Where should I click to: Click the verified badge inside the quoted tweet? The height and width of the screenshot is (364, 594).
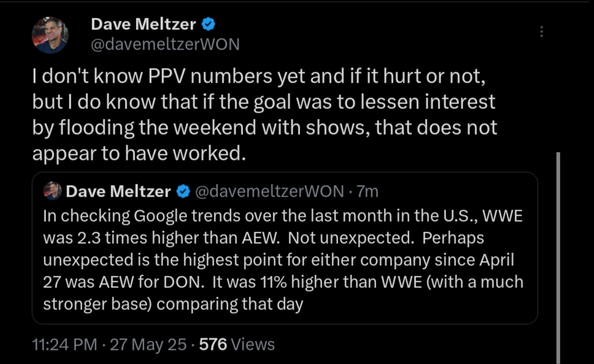click(183, 192)
